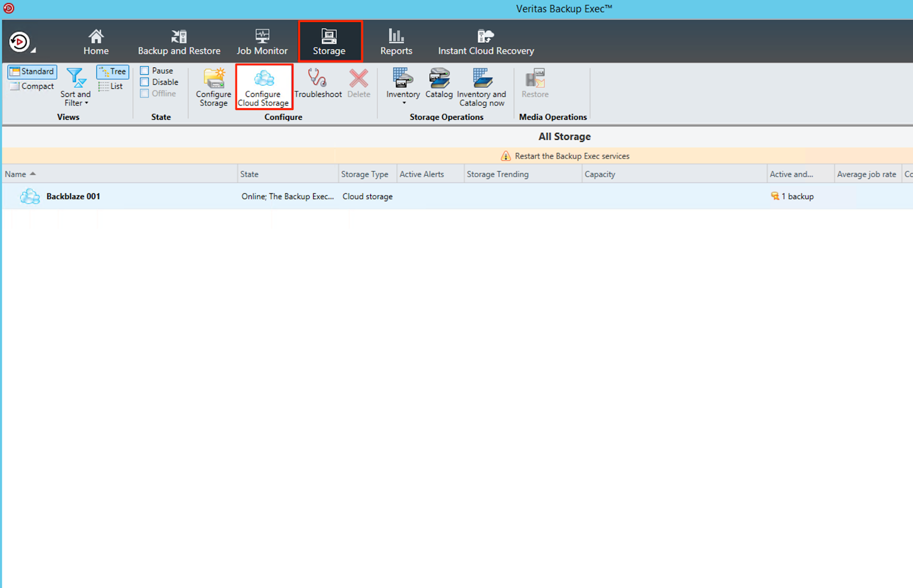Click the Active and... column header
This screenshot has width=913, height=588.
coord(800,174)
